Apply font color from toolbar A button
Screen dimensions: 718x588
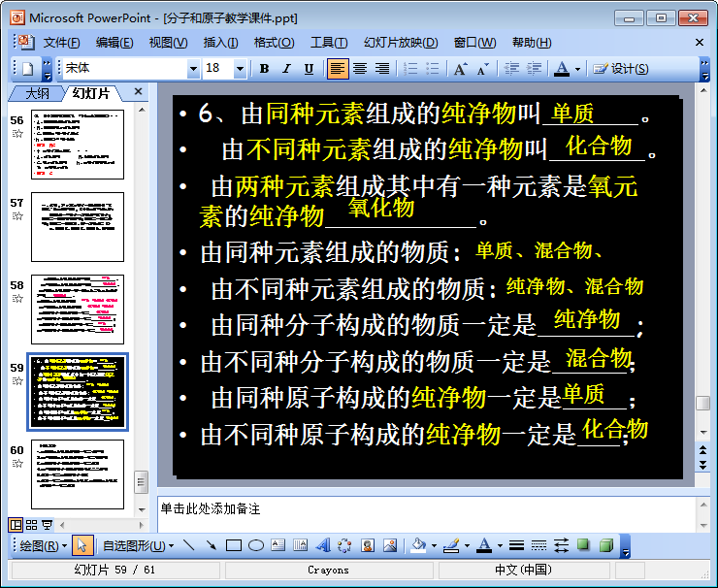[562, 69]
